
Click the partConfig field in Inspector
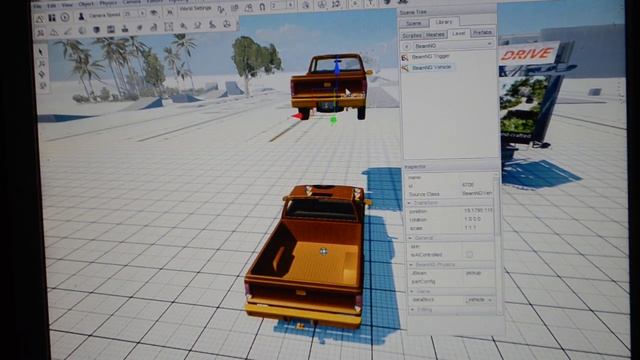point(479,282)
